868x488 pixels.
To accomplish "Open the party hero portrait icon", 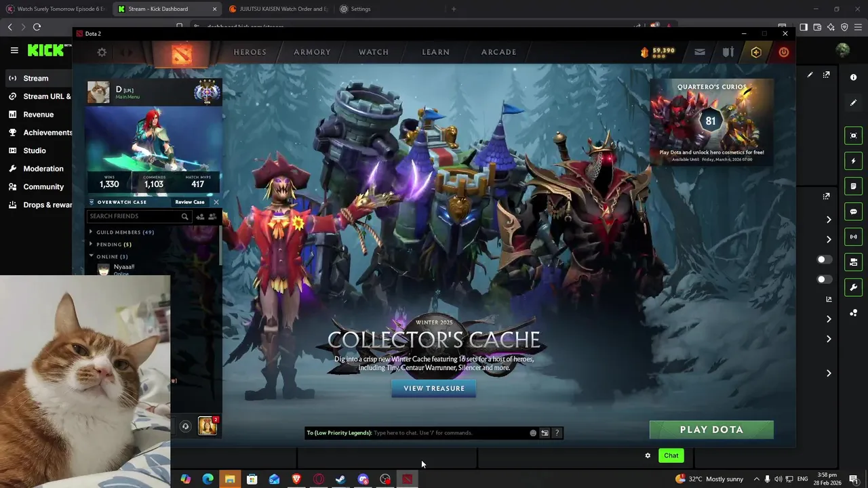I will click(208, 426).
